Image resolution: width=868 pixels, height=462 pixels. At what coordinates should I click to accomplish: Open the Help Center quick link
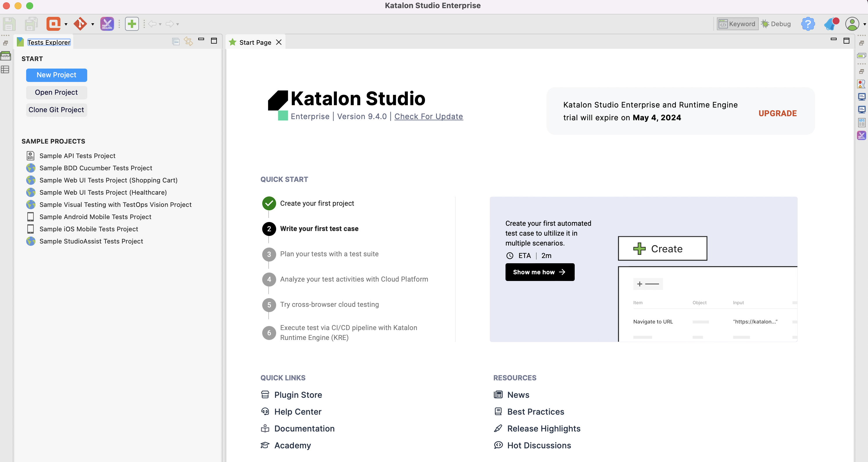point(291,411)
